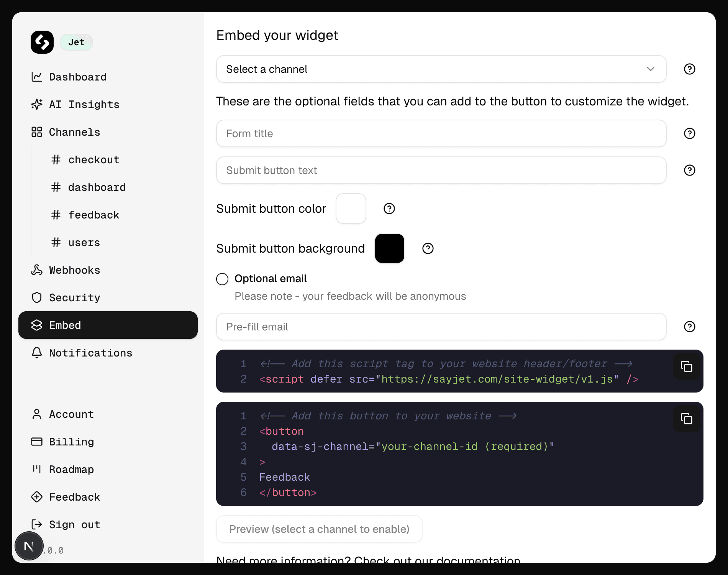Open the Select a channel dropdown
This screenshot has width=728, height=575.
441,69
